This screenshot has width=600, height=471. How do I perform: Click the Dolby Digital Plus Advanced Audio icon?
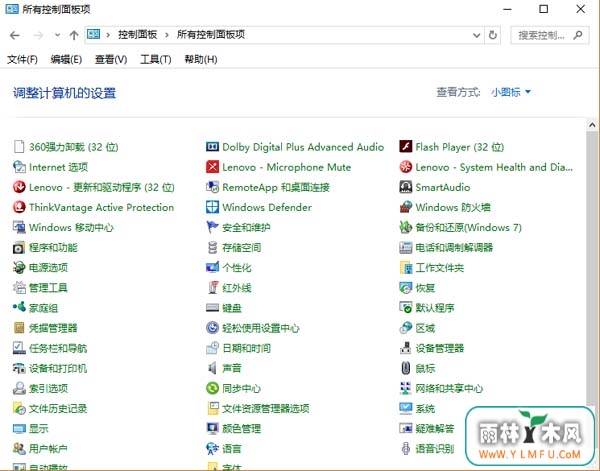coord(212,147)
